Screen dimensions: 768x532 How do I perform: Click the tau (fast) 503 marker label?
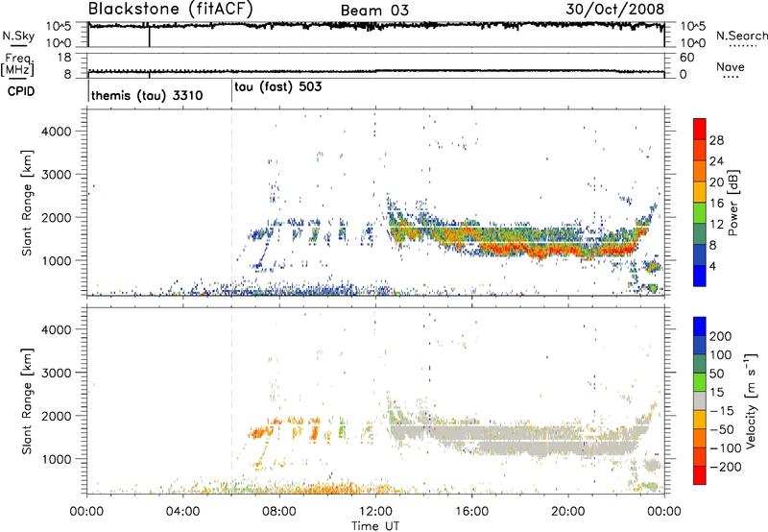pos(278,87)
